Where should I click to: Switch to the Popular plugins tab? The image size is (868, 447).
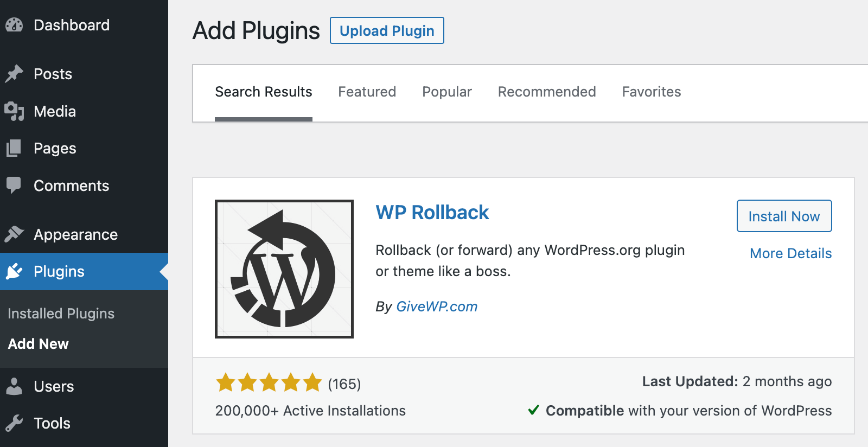(x=446, y=92)
